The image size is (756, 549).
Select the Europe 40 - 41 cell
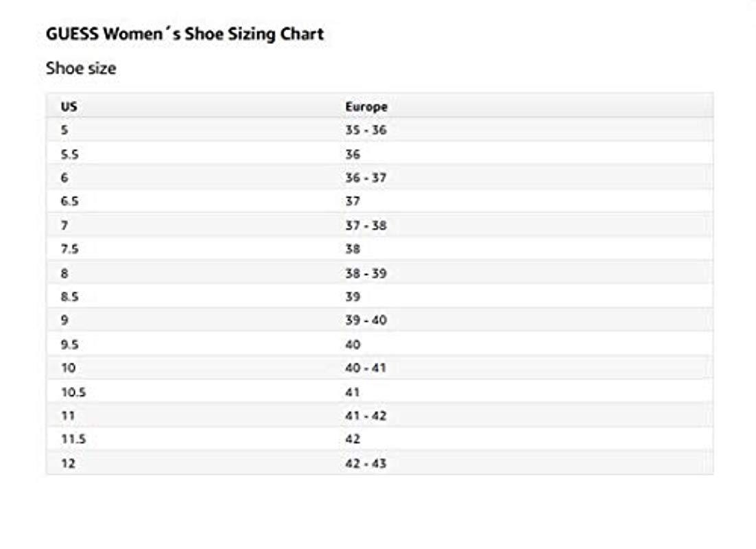[366, 368]
